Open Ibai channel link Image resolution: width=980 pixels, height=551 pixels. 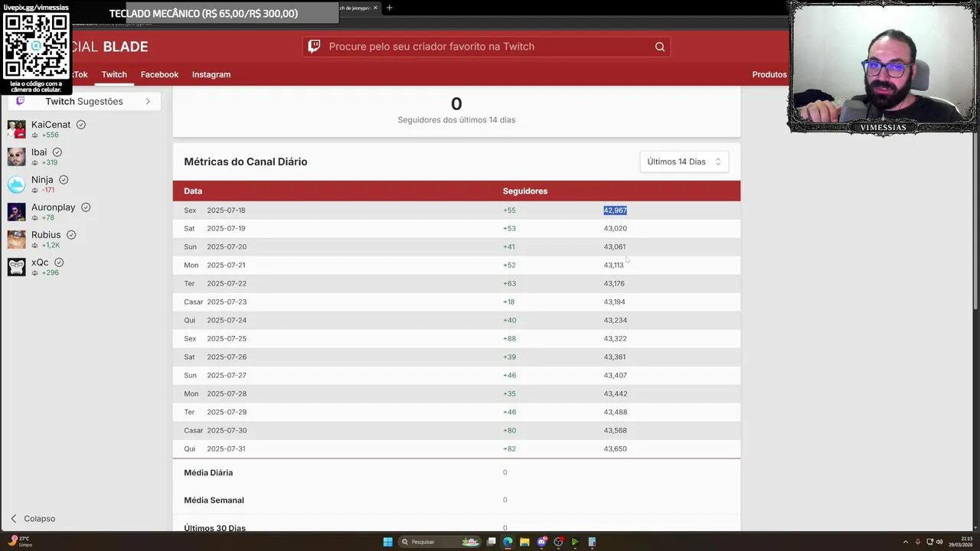click(39, 152)
